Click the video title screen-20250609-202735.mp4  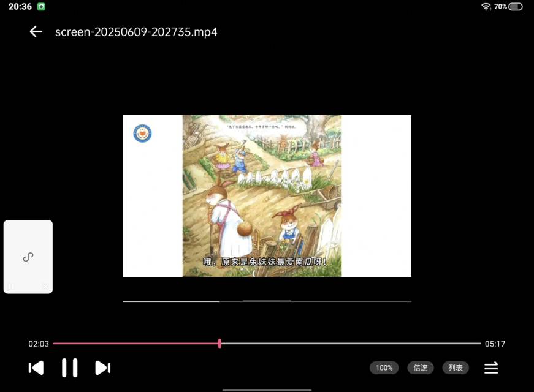pyautogui.click(x=136, y=32)
